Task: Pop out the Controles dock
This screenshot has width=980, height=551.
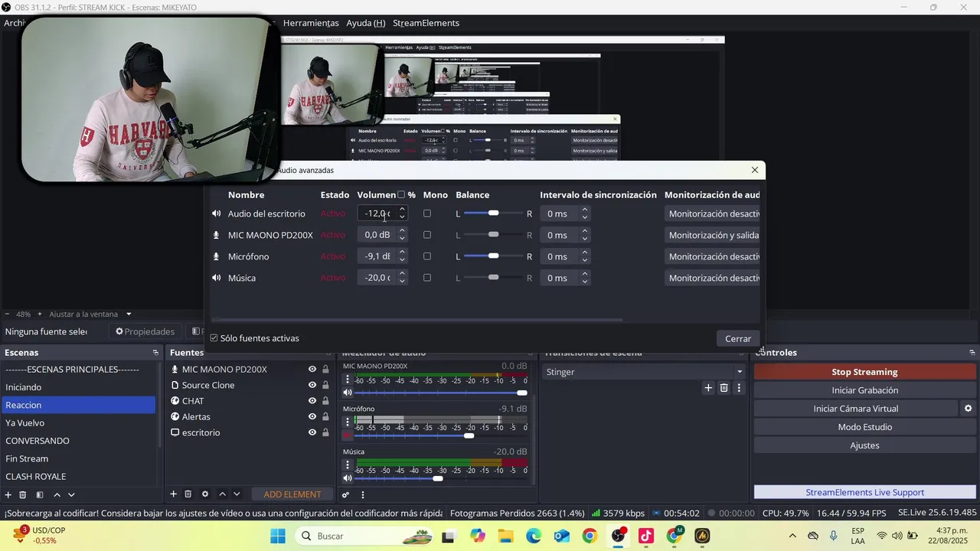Action: 972,353
